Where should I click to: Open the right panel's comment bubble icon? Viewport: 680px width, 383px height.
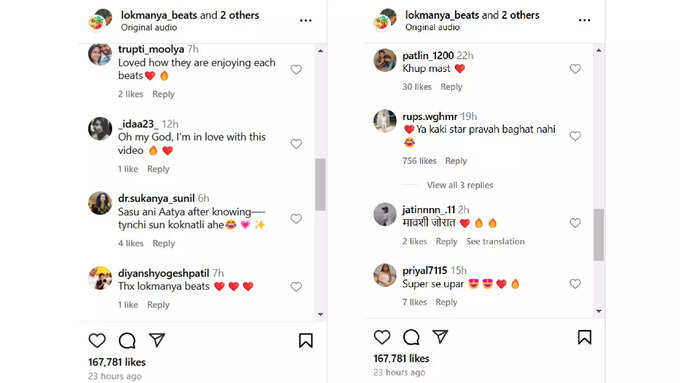coord(411,337)
